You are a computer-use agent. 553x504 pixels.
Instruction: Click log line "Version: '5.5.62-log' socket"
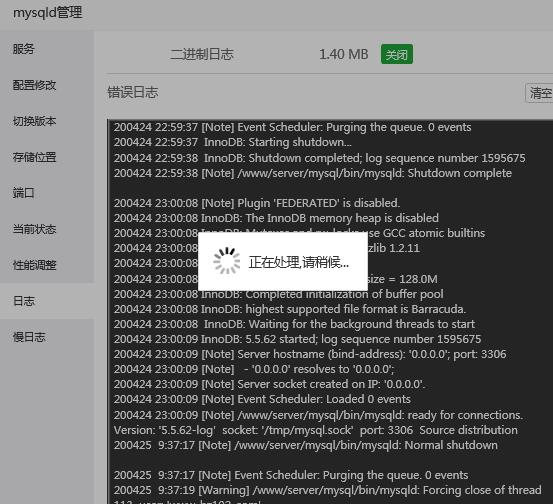(x=316, y=430)
